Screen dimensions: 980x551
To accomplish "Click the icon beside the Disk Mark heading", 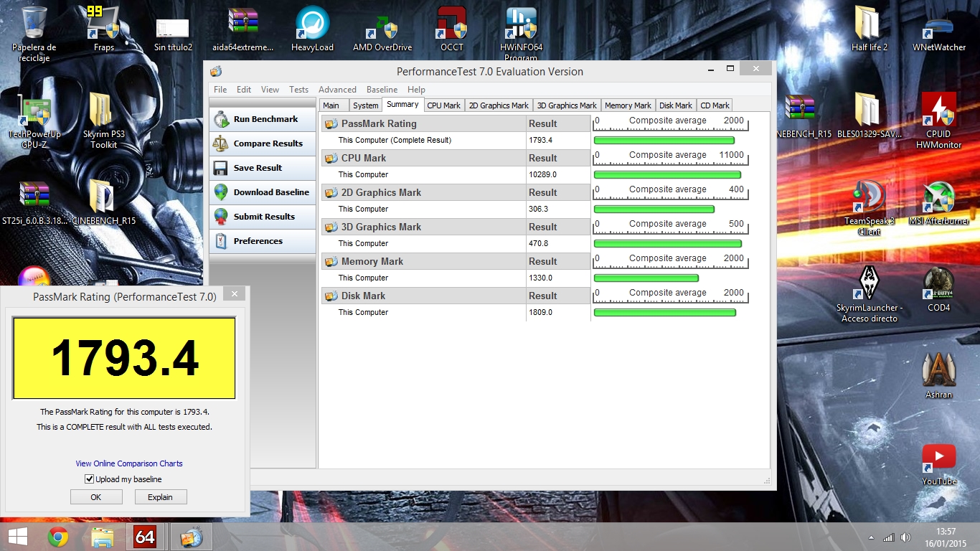I will click(x=331, y=296).
